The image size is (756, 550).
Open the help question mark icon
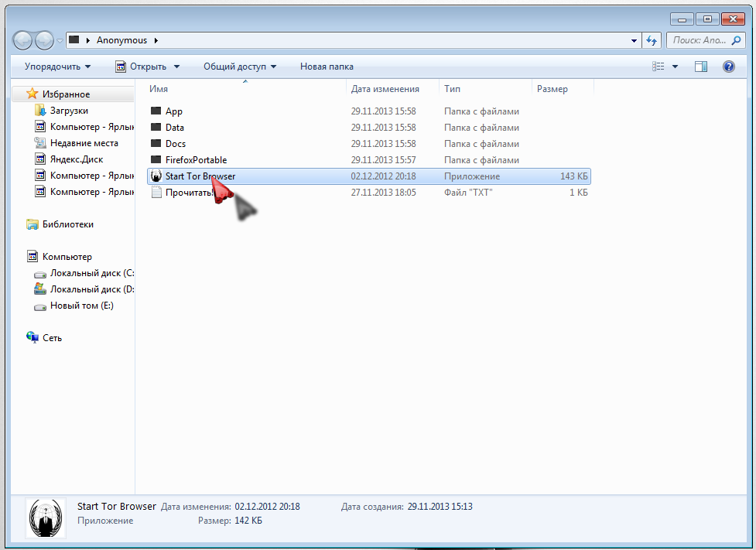[x=728, y=67]
